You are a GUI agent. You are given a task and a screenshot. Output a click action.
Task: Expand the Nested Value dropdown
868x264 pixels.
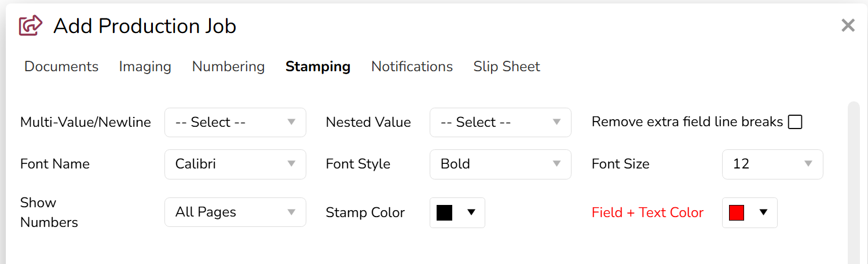tap(500, 122)
